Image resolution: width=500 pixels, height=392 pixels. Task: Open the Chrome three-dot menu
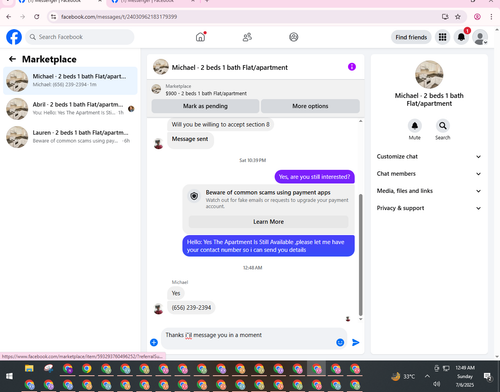[x=491, y=17]
